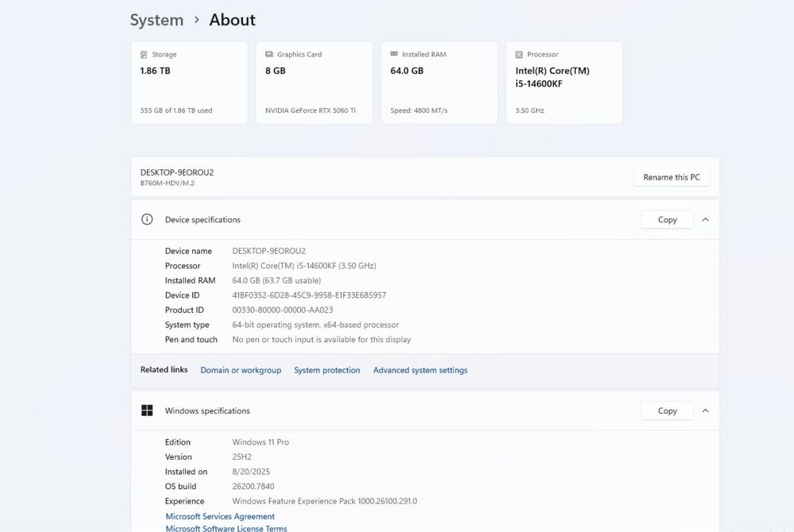This screenshot has height=532, width=794.
Task: Collapse the Device specifications section chevron
Action: coord(705,220)
